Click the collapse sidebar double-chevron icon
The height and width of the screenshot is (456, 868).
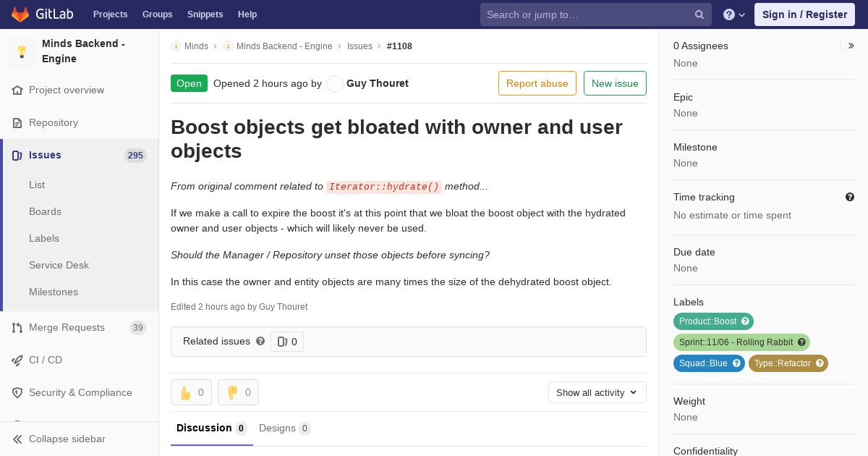17,439
